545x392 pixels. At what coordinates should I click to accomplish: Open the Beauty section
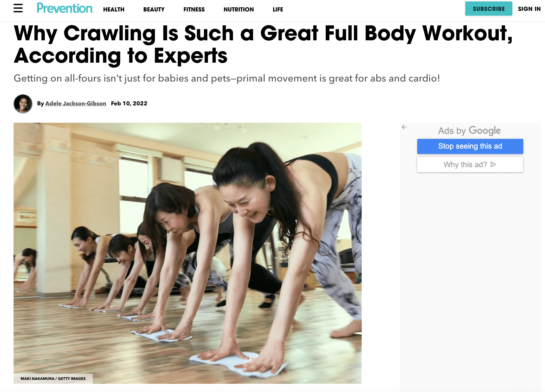tap(154, 9)
